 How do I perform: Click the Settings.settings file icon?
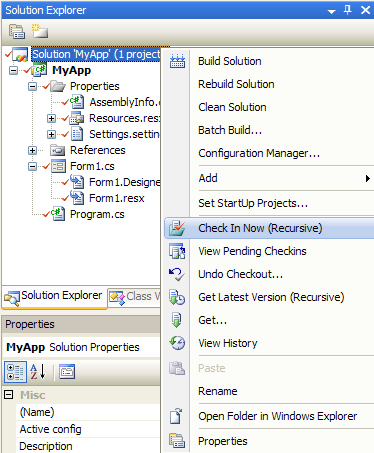(77, 134)
